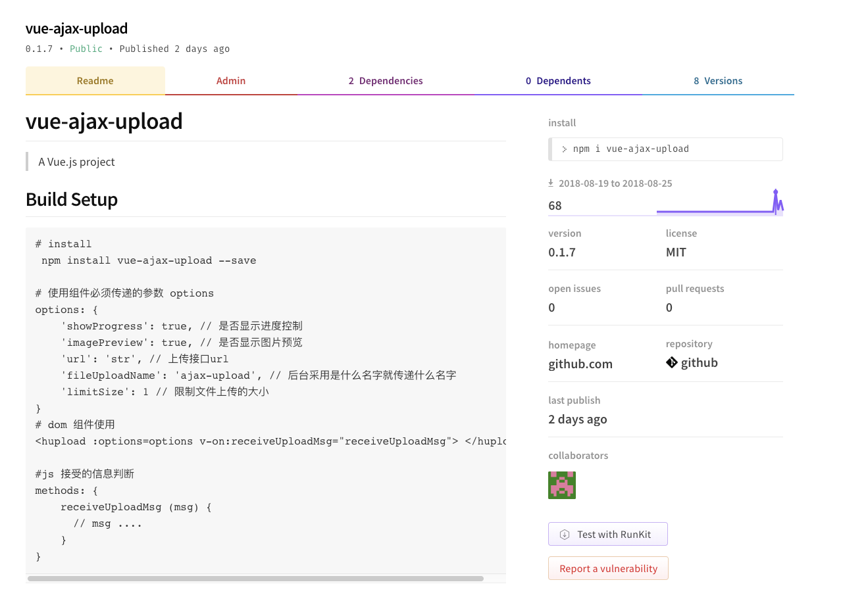Click the 'methods: {' code line
This screenshot has width=868, height=601.
click(66, 491)
